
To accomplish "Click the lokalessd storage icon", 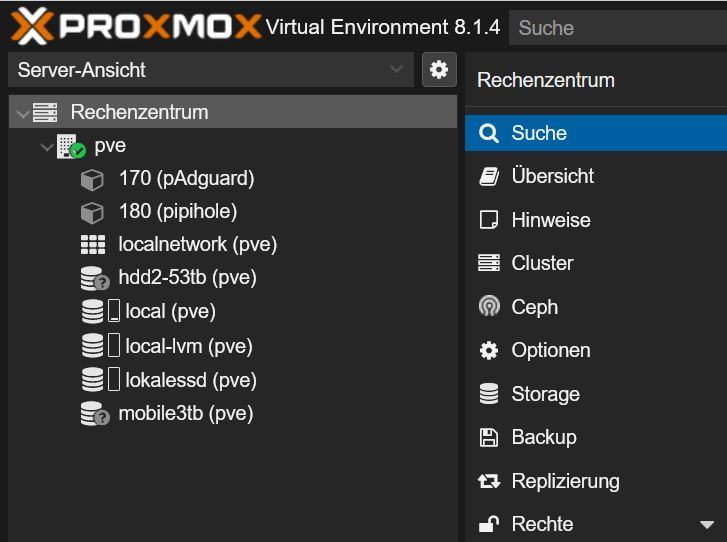I will 93,379.
